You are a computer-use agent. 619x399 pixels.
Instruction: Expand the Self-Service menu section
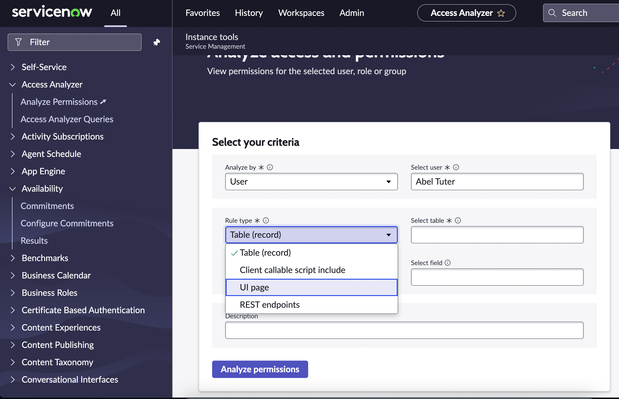(13, 67)
